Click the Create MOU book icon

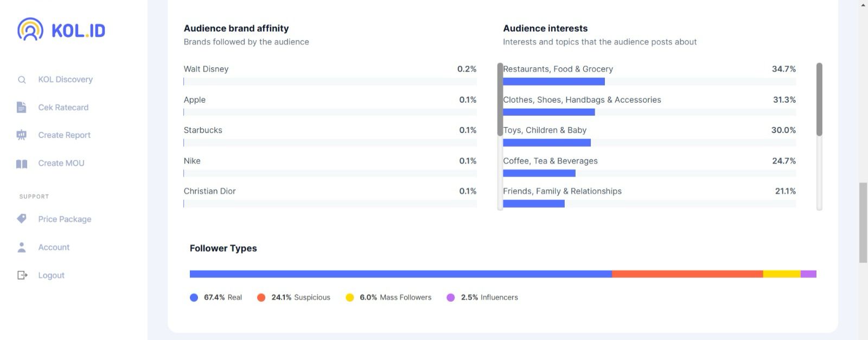click(x=22, y=163)
